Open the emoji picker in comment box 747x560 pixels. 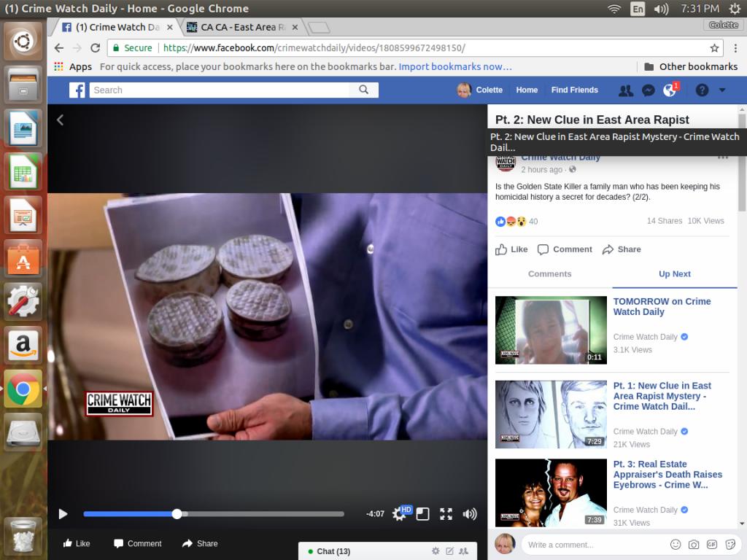click(676, 545)
